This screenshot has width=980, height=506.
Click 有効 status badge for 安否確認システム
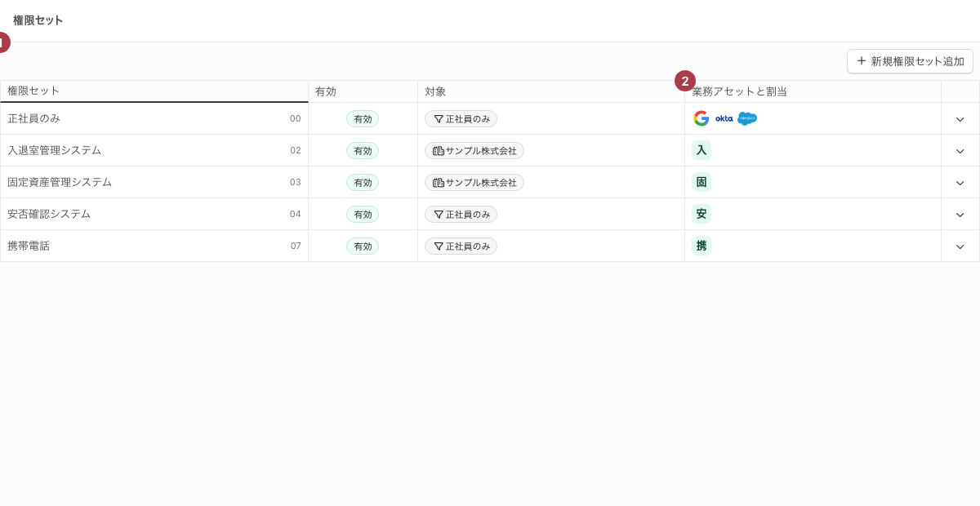click(x=363, y=215)
